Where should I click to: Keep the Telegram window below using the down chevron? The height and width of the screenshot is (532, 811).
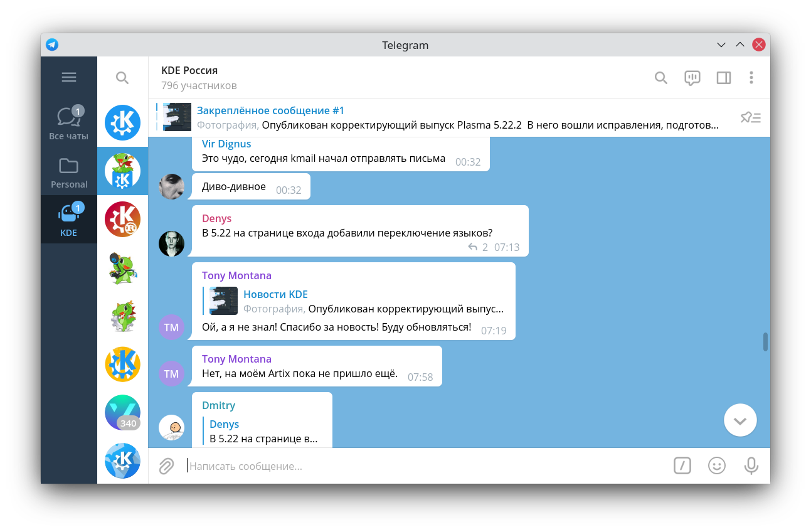(721, 45)
